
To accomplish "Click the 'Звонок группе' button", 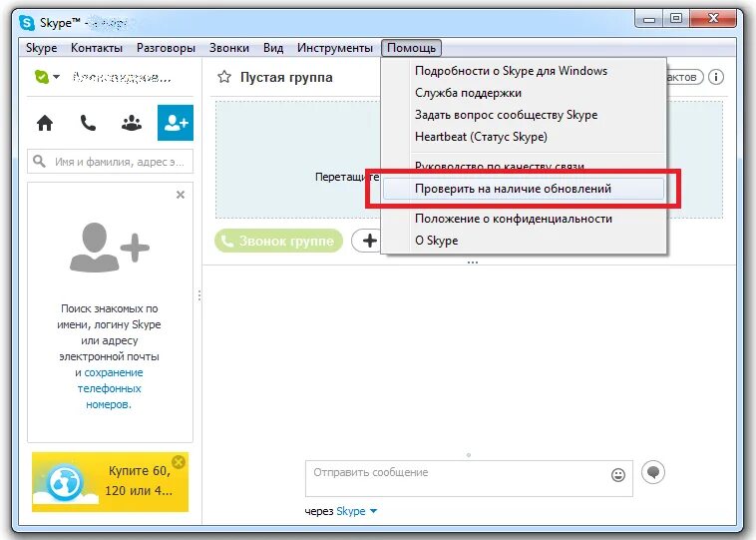I will click(x=278, y=241).
